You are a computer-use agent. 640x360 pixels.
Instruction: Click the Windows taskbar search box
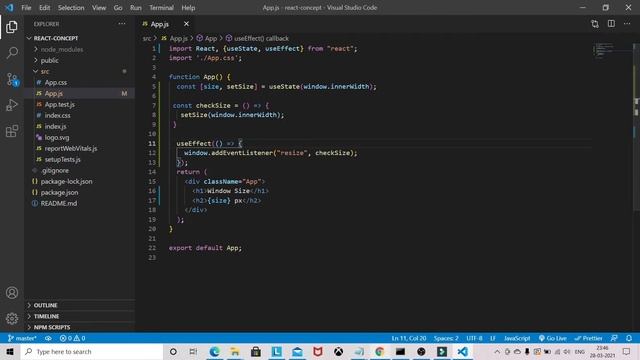pyautogui.click(x=92, y=351)
